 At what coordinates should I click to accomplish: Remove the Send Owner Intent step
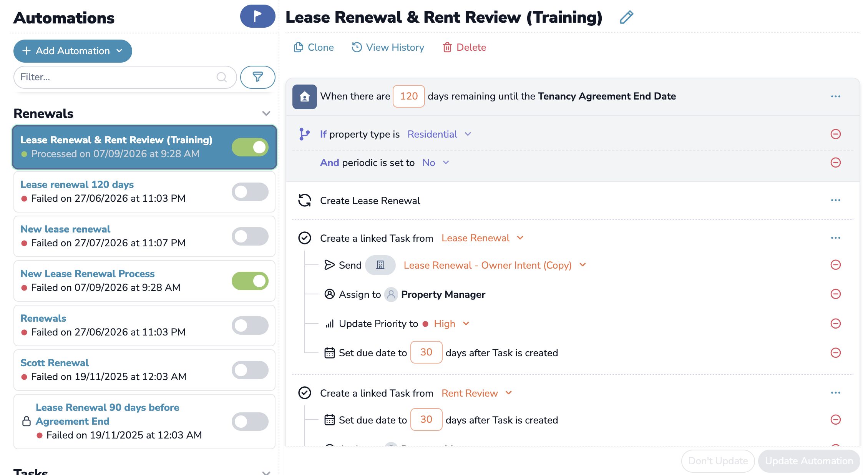pos(835,265)
